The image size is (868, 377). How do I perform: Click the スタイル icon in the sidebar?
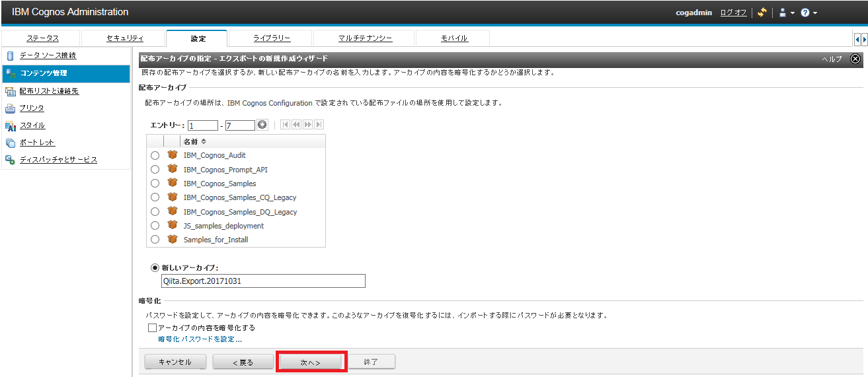(x=10, y=125)
